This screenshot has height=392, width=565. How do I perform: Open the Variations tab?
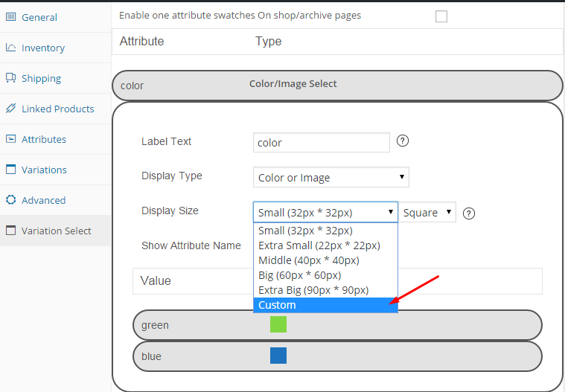pyautogui.click(x=44, y=170)
